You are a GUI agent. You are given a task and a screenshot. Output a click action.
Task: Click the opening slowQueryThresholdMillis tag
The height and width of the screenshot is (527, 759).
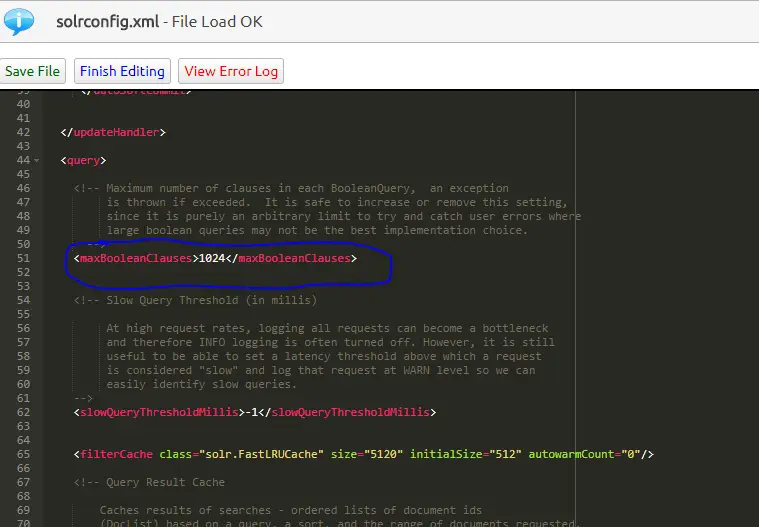click(x=157, y=412)
